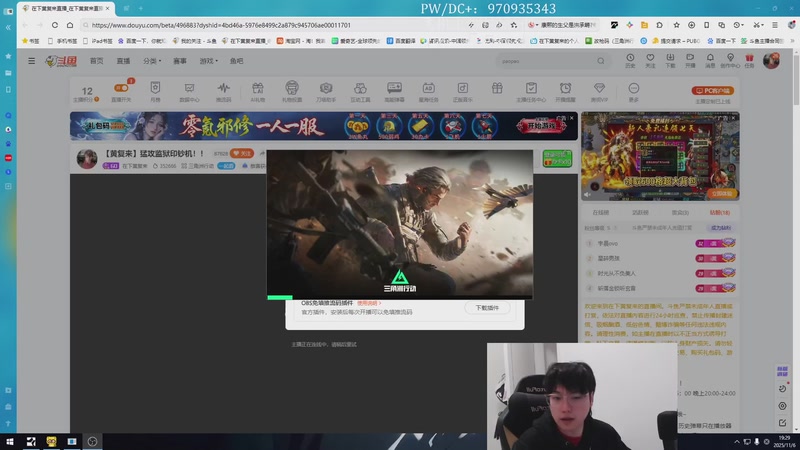Open the 使用说明 usage instructions link
Viewport: 800px width, 450px height.
tap(369, 303)
